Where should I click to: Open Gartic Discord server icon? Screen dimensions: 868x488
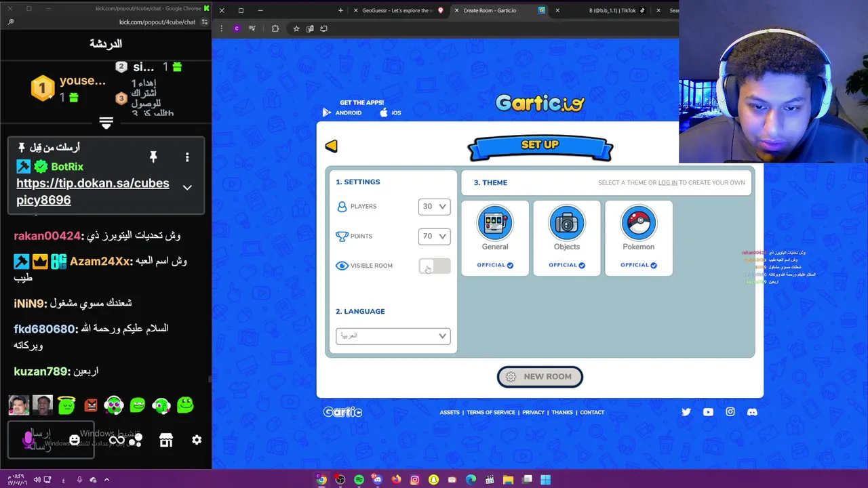pos(752,412)
